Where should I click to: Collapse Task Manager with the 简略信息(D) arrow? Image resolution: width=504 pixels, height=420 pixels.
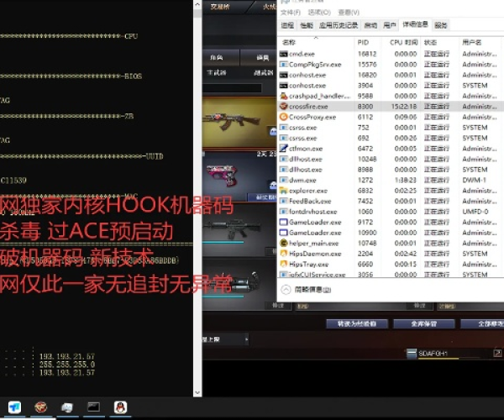point(286,290)
